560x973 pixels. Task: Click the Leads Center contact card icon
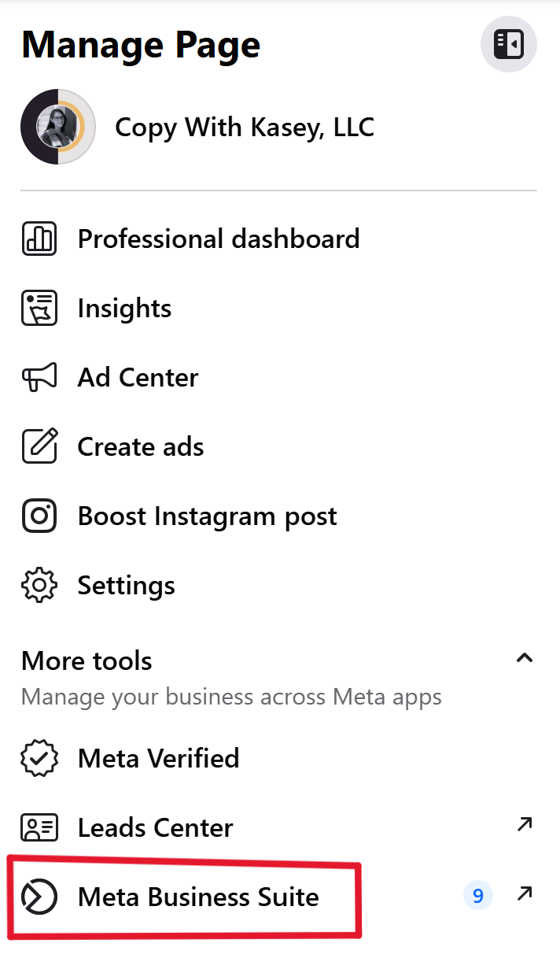(39, 828)
